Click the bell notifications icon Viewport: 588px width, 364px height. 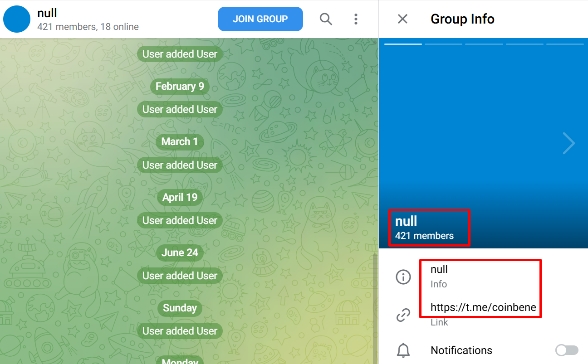click(403, 350)
